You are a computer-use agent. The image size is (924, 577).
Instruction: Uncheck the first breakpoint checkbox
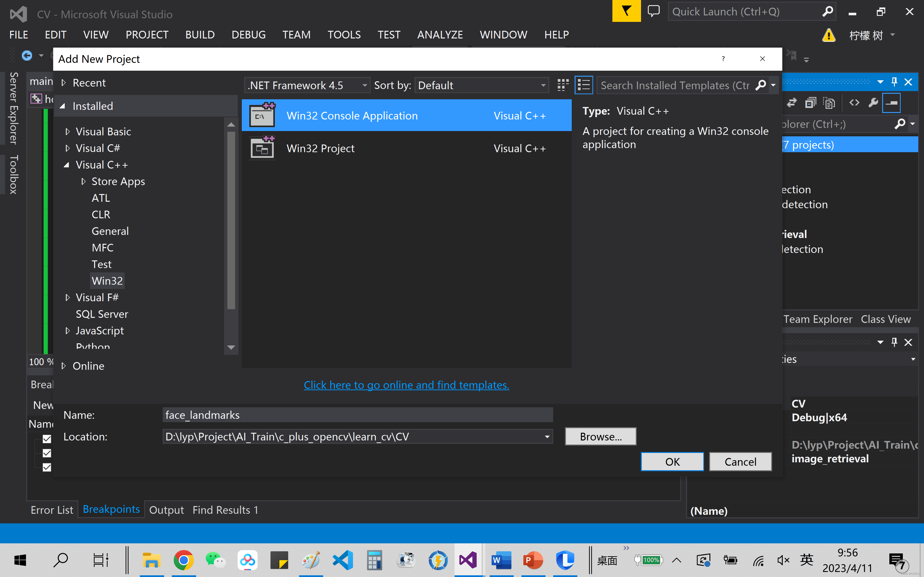point(47,439)
